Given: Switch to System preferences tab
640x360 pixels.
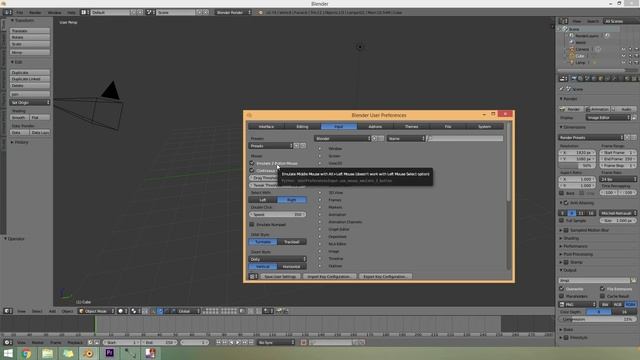Looking at the screenshot, I should 484,127.
